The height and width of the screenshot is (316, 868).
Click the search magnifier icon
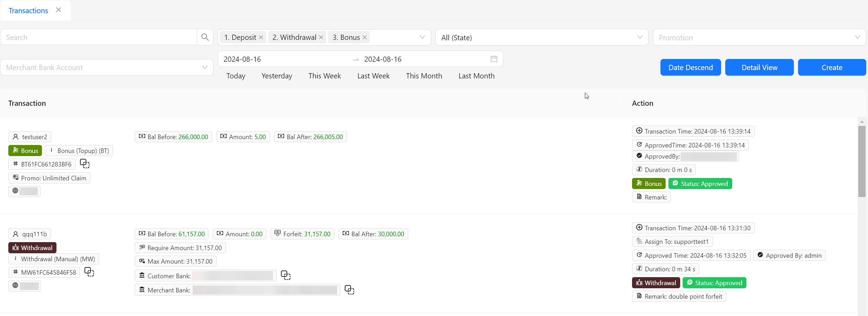205,37
